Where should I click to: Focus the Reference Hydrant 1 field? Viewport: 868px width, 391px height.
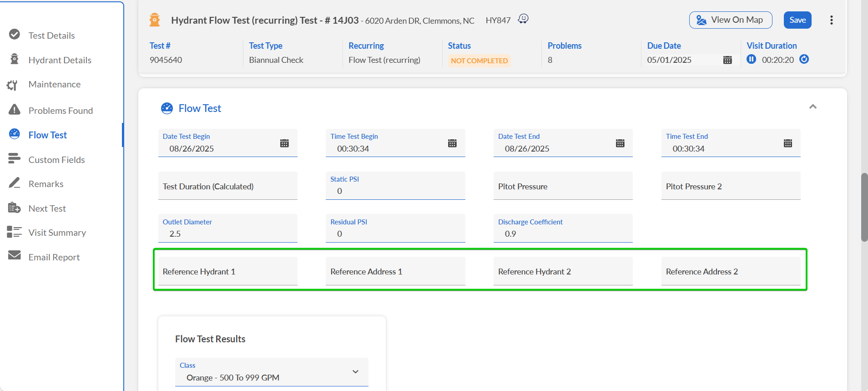point(227,272)
